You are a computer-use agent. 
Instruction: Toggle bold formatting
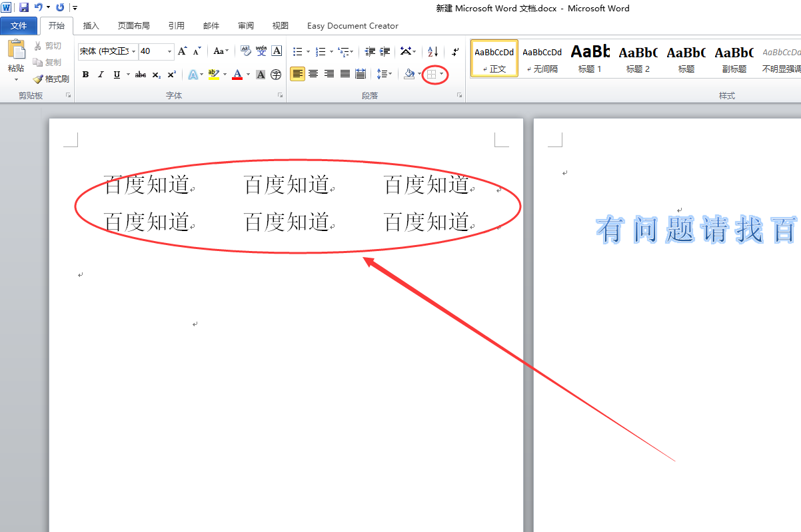click(85, 75)
